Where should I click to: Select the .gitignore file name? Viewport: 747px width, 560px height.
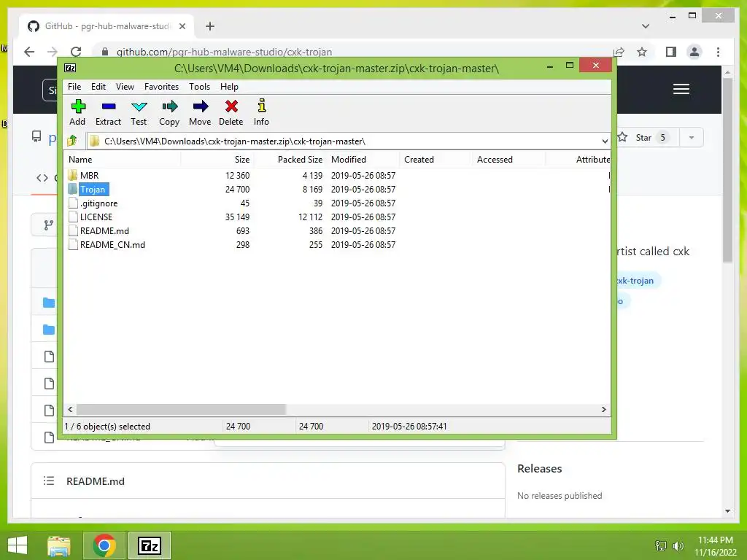[98, 203]
